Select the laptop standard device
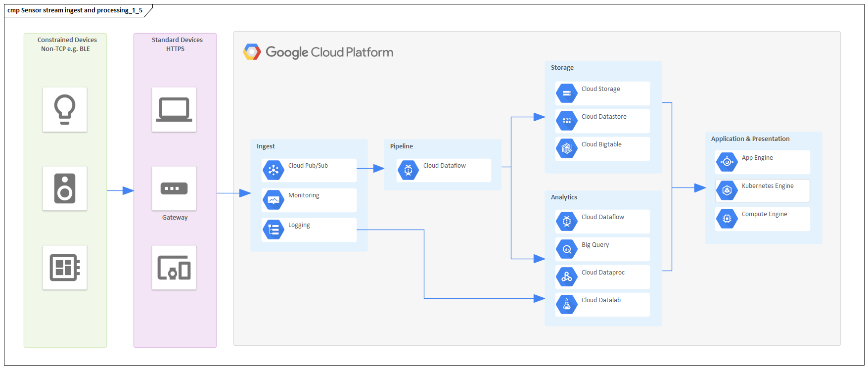This screenshot has height=369, width=868. (174, 110)
